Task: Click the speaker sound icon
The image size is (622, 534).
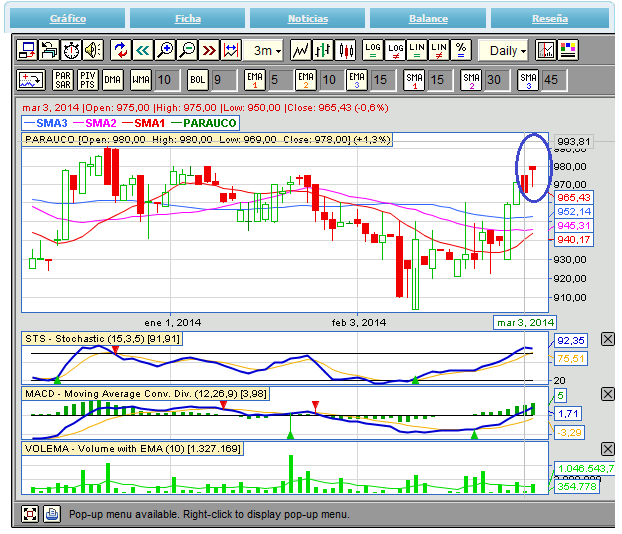Action: click(x=92, y=50)
